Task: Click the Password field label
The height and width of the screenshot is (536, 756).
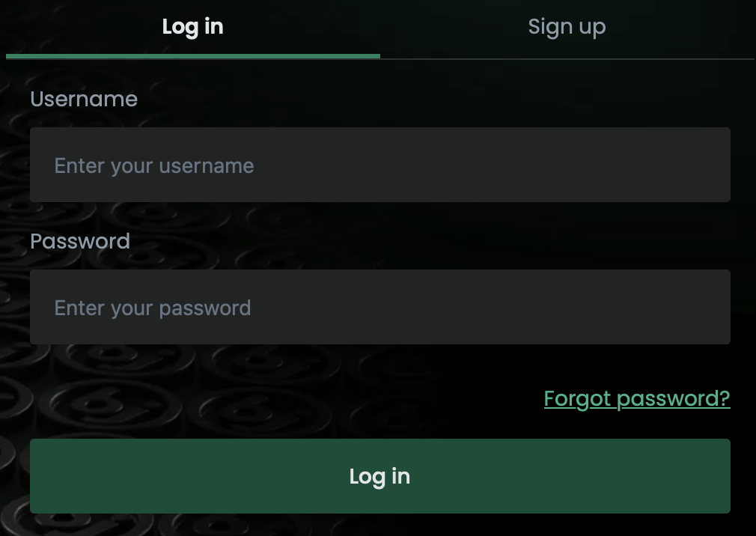Action: 79,241
